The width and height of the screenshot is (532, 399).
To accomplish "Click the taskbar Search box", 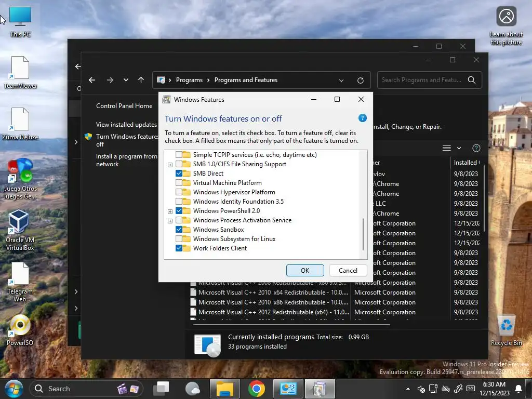I will click(x=86, y=389).
